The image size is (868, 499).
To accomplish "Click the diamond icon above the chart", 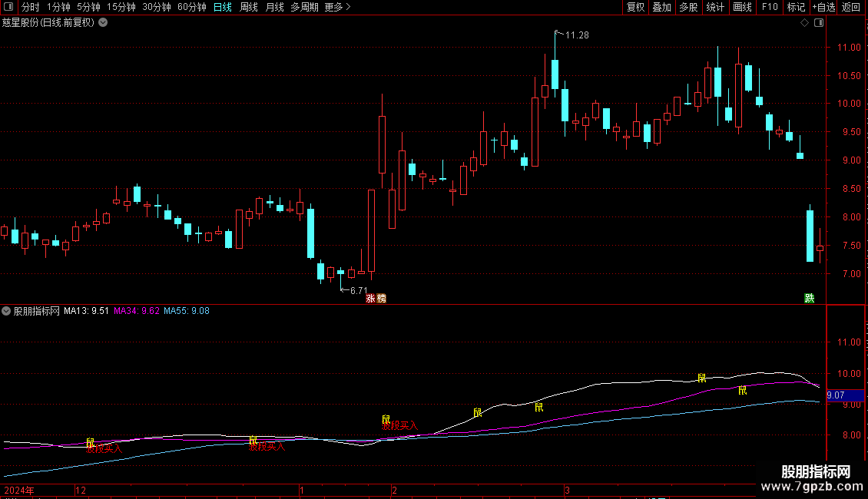I will click(804, 23).
